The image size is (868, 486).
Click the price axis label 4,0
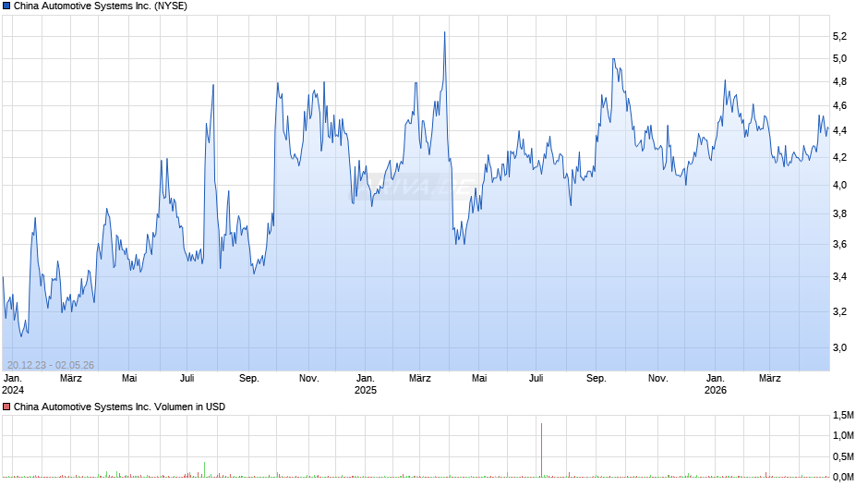point(839,185)
